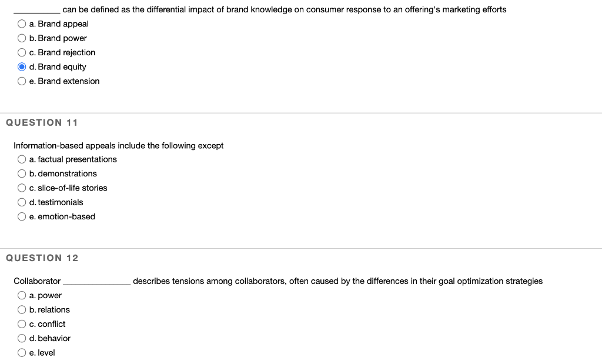Select factual presentations in Question 11

click(x=22, y=159)
